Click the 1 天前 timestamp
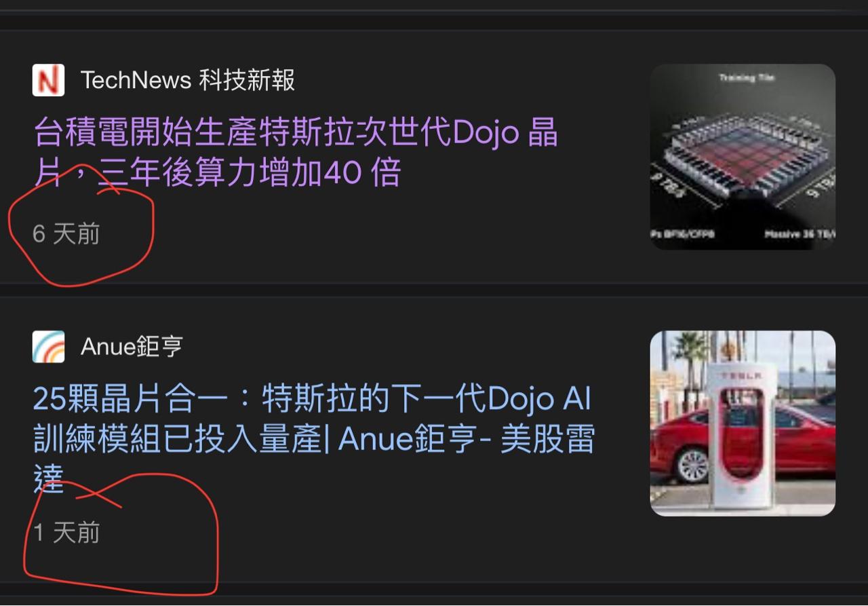This screenshot has height=606, width=868. tap(66, 533)
